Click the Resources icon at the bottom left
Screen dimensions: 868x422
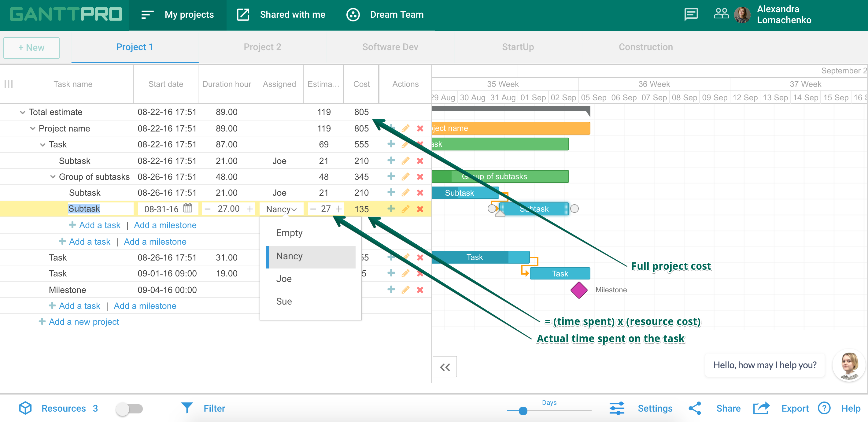(26, 408)
